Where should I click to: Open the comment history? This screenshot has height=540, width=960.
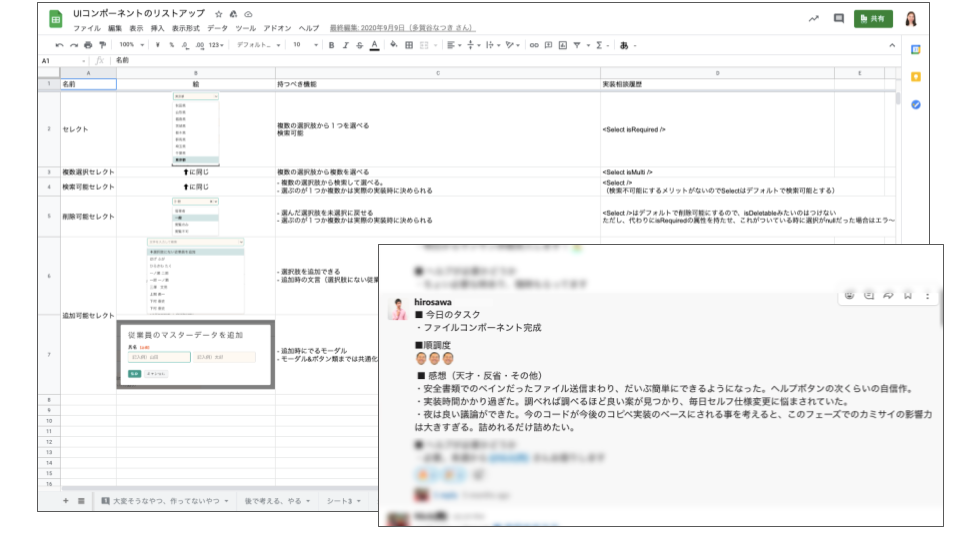(x=839, y=19)
